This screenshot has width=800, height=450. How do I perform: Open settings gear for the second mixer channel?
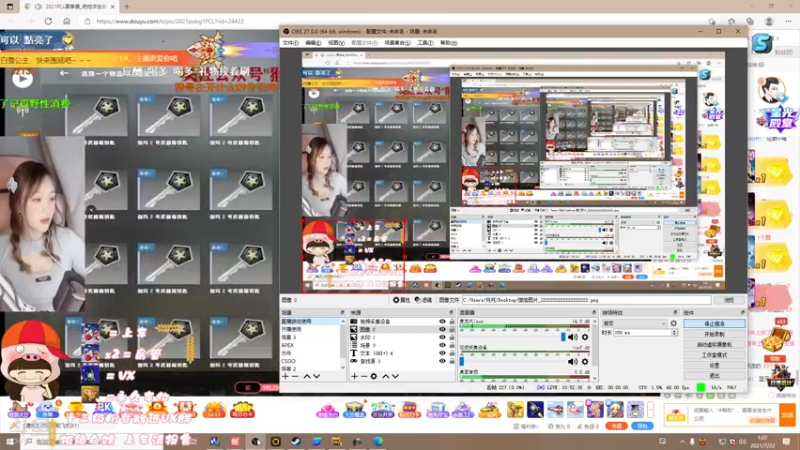[x=585, y=362]
